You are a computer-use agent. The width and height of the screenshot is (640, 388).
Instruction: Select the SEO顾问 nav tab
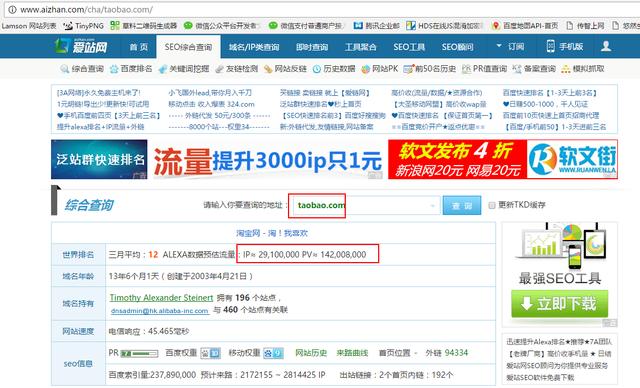pos(457,47)
